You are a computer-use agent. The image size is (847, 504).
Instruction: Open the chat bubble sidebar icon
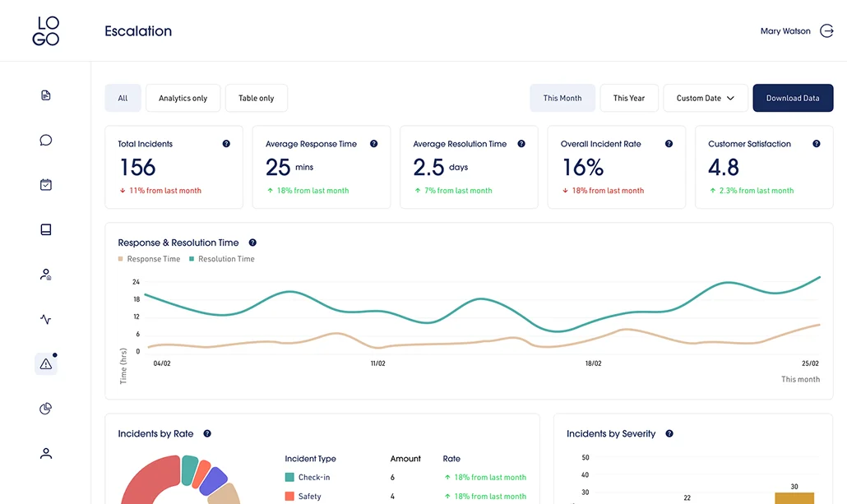pos(46,140)
